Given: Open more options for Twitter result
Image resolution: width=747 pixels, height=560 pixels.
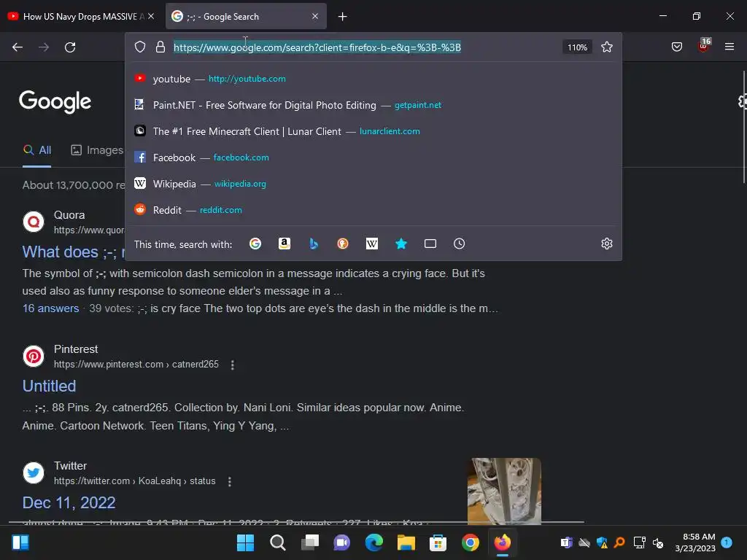Looking at the screenshot, I should 230,481.
